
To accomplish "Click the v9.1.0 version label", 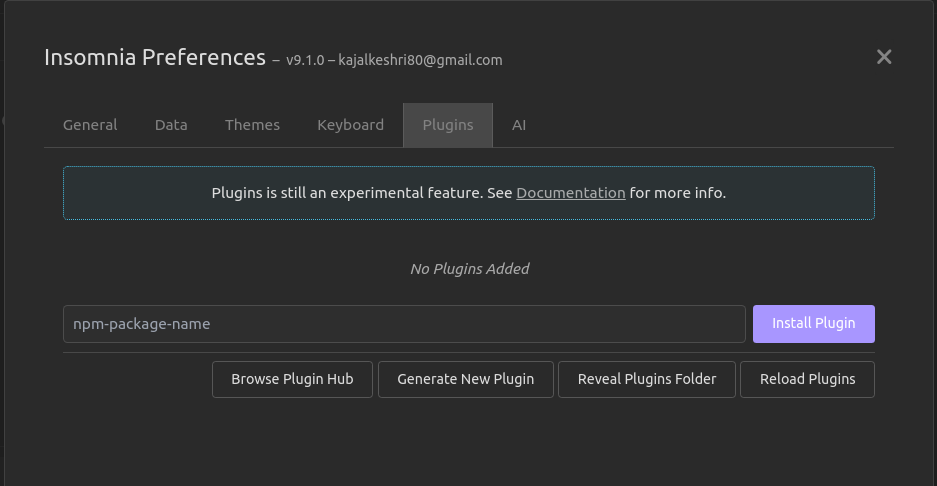I will pyautogui.click(x=304, y=60).
